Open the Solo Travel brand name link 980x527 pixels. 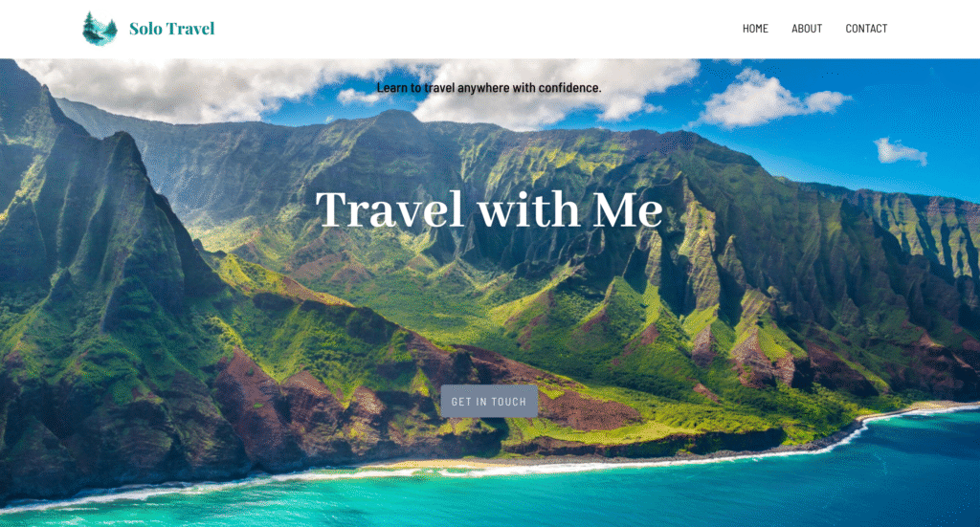coord(172,29)
